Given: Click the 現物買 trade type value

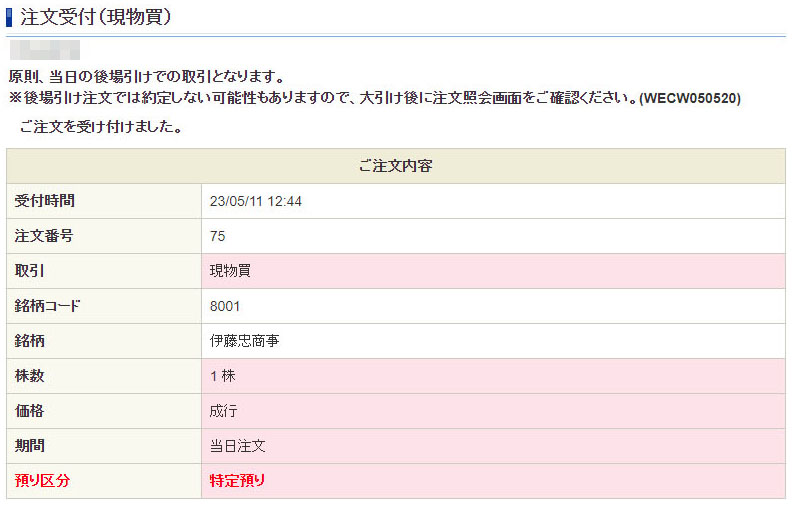Looking at the screenshot, I should 231,271.
